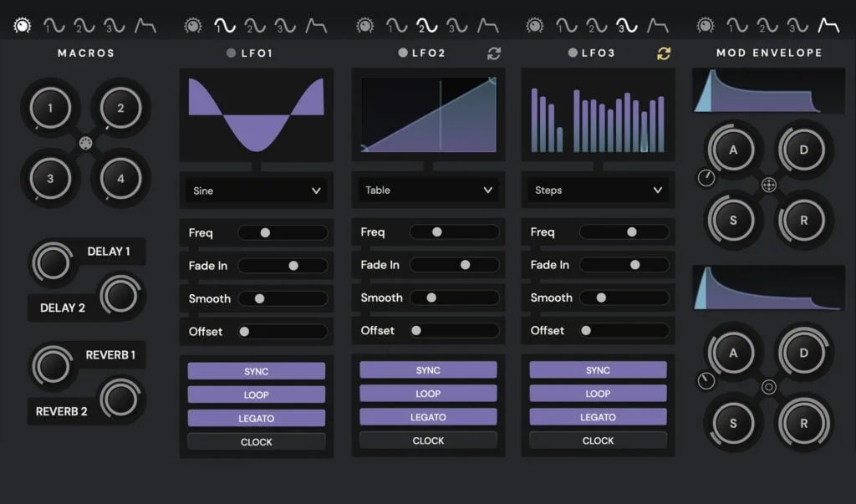The image size is (856, 504).
Task: Click the REVERB 2 knob
Action: tap(120, 400)
